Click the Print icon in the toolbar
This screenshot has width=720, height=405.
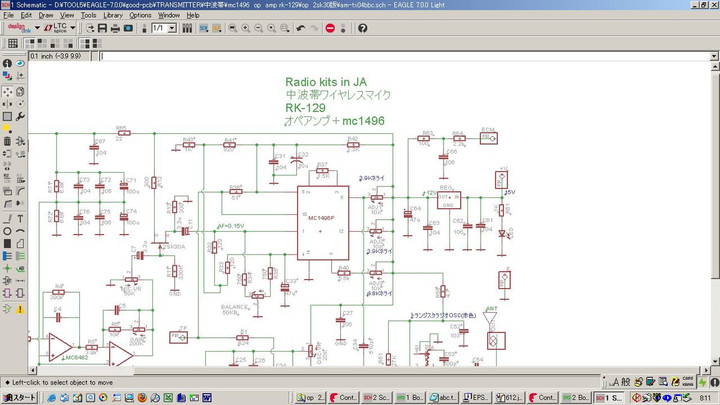117,28
